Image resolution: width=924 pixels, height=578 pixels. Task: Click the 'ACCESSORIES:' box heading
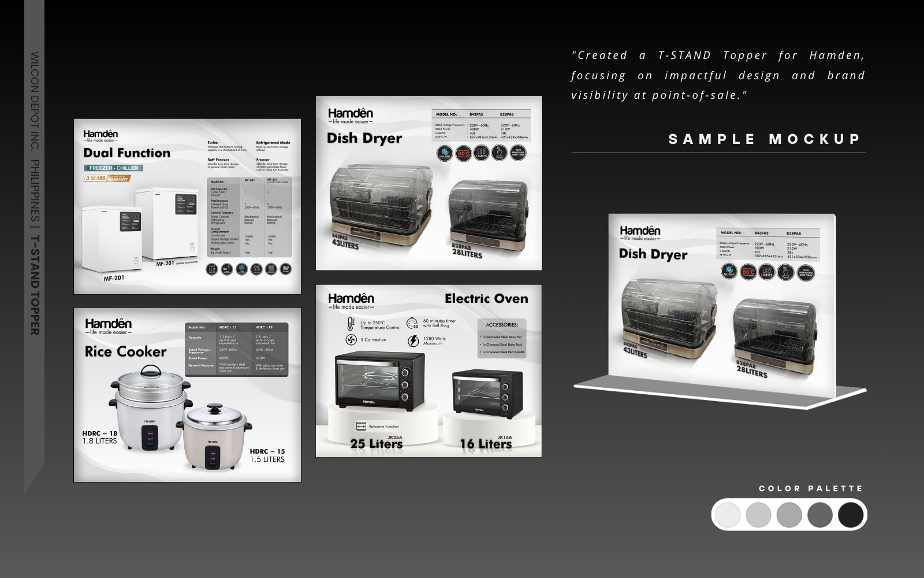coord(502,324)
